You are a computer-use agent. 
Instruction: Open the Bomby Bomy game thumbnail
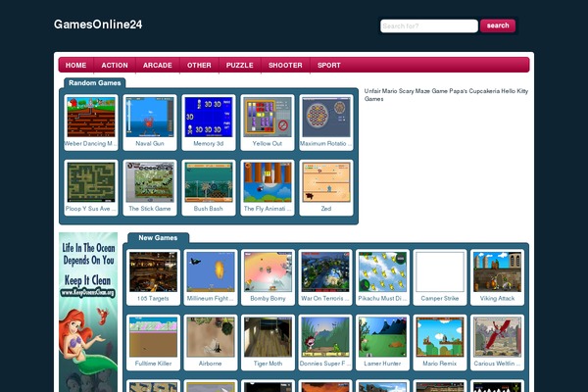point(268,272)
